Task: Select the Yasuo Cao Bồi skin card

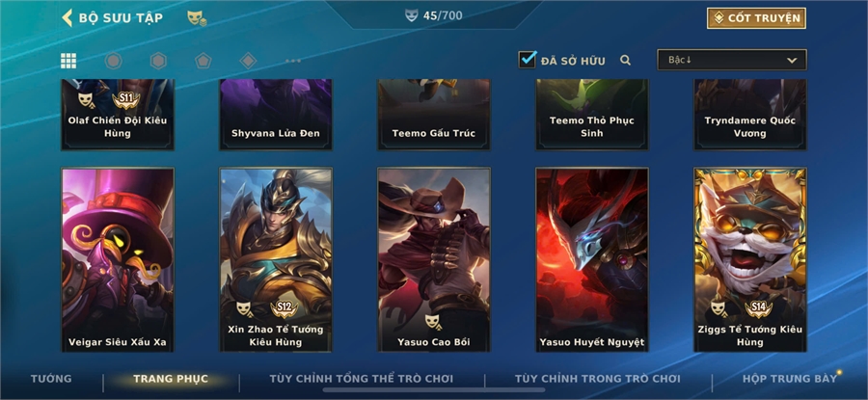Action: 434,259
